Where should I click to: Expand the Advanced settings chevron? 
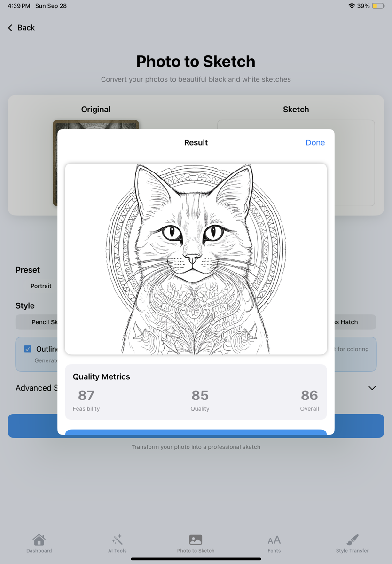[x=372, y=388]
